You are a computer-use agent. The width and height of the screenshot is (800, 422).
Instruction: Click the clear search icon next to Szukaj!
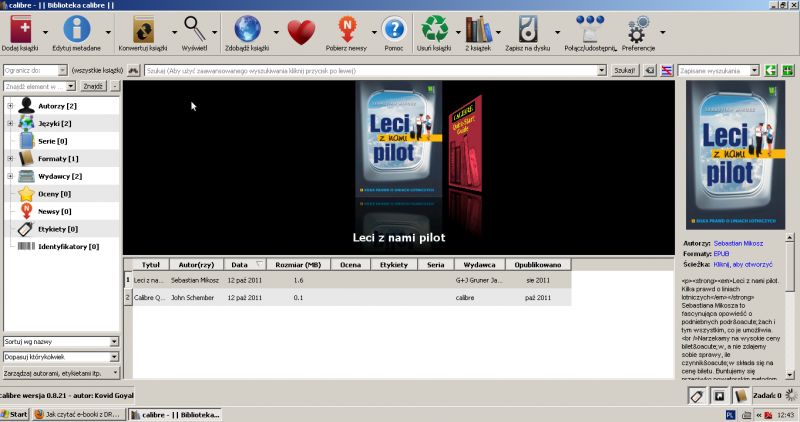click(x=649, y=70)
